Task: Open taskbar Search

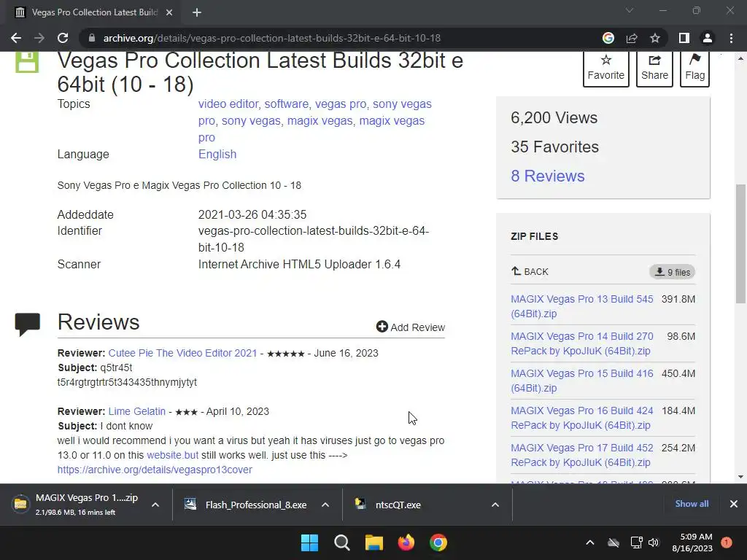Action: (x=342, y=542)
